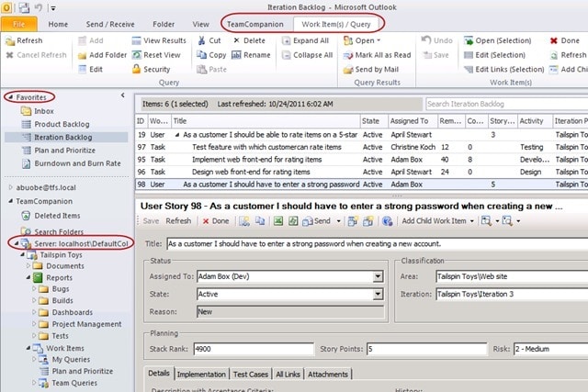Collapse Favorites section

(11, 97)
